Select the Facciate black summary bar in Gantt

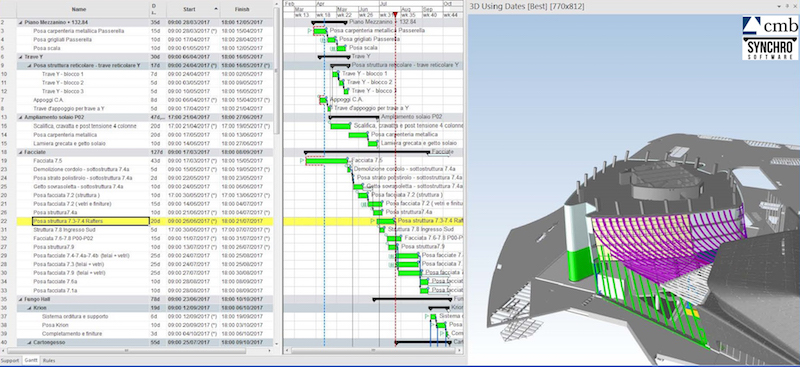tap(367, 152)
